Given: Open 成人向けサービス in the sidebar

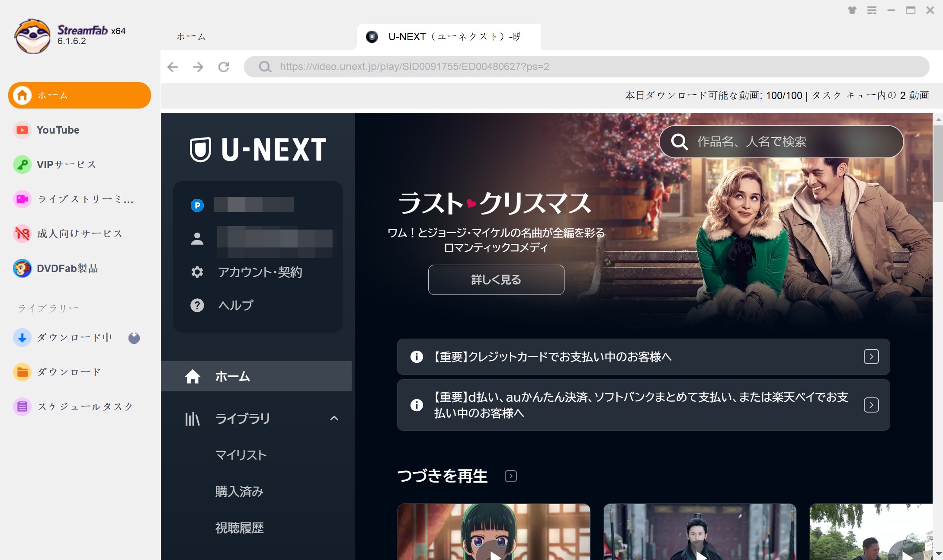Looking at the screenshot, I should [x=68, y=234].
